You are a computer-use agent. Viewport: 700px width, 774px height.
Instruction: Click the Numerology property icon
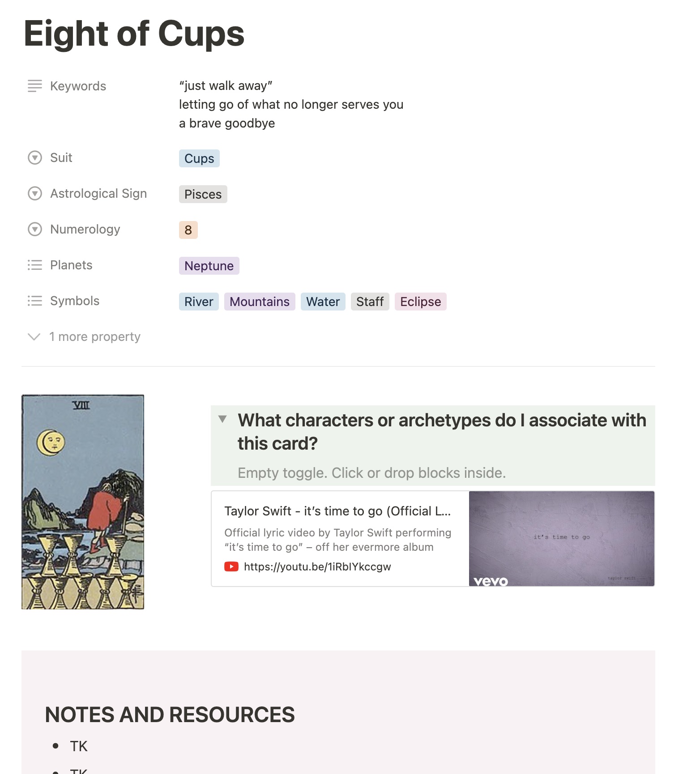(34, 229)
